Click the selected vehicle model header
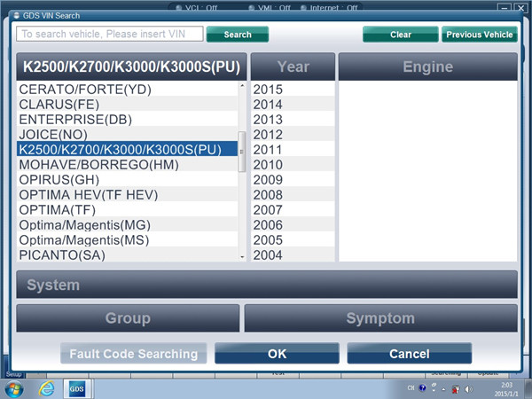This screenshot has height=399, width=532. pos(131,66)
